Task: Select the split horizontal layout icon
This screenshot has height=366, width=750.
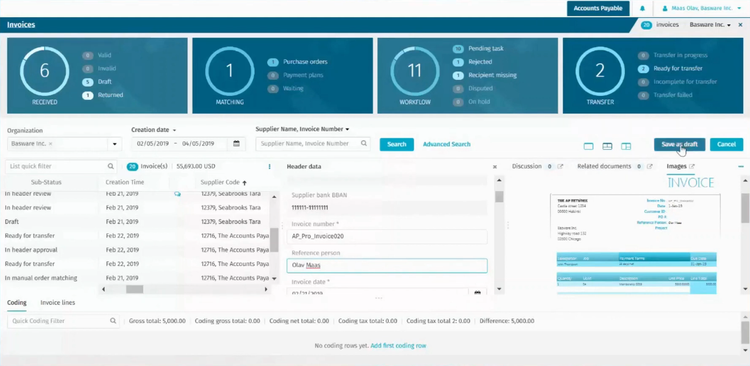Action: click(607, 146)
